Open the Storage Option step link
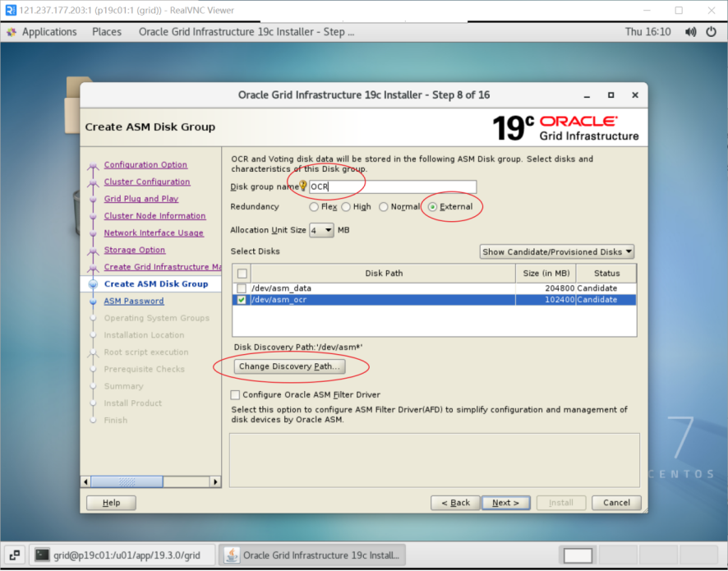The width and height of the screenshot is (728, 571). coord(135,250)
